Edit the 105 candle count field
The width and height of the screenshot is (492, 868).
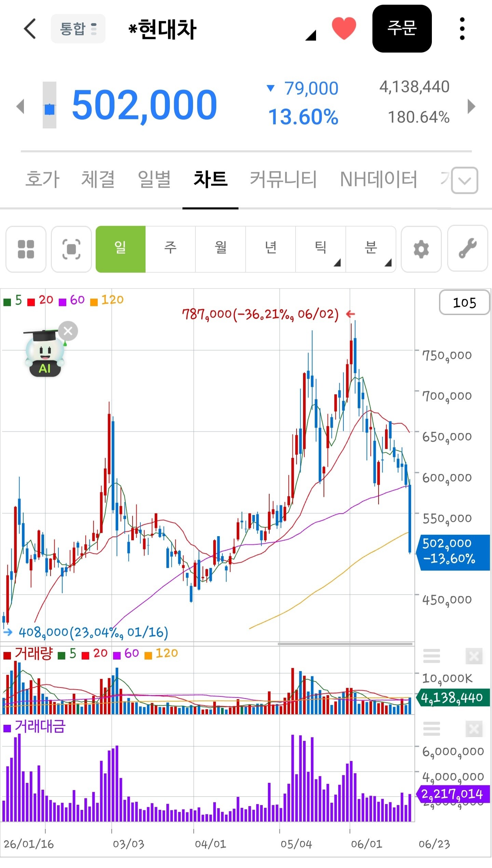point(464,302)
